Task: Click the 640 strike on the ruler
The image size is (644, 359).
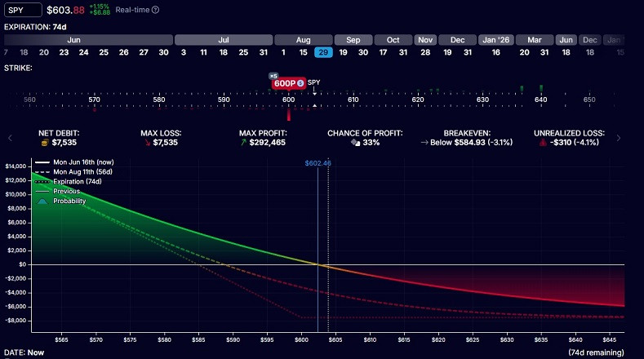Action: (541, 100)
